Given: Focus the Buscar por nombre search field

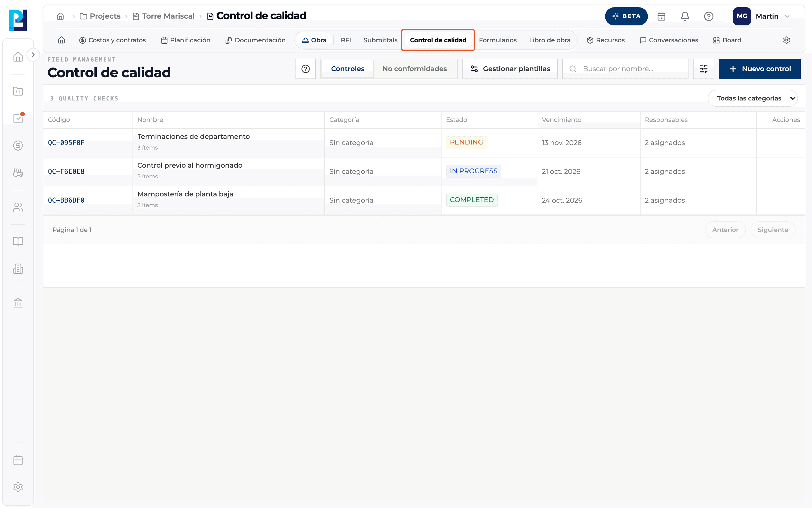Looking at the screenshot, I should (x=625, y=69).
